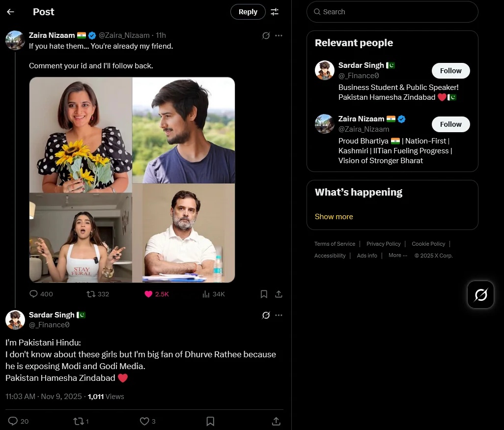
Task: Follow Sardar Singh in Relevant people
Action: [450, 71]
